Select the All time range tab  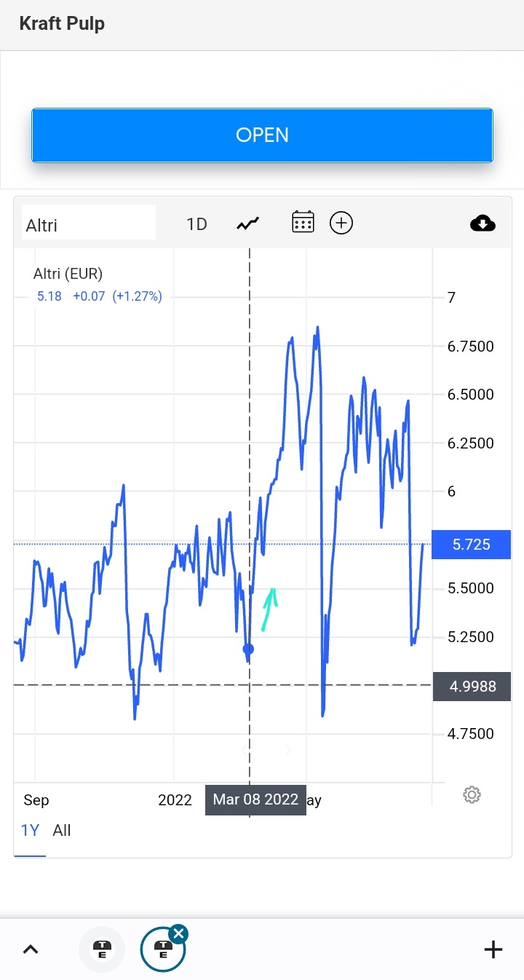62,831
